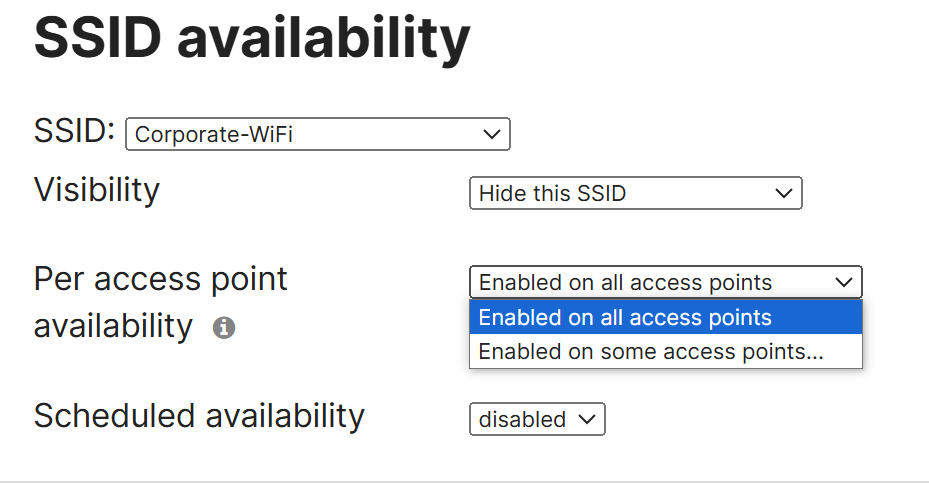This screenshot has width=929, height=483.
Task: Click the 'SSID availability' heading
Action: click(252, 38)
